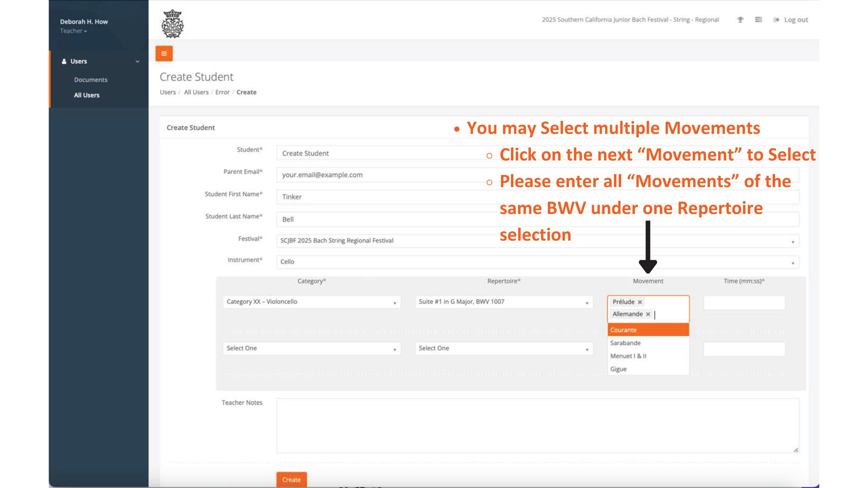Open the Instrument Cello dropdown
The width and height of the screenshot is (868, 488).
[537, 262]
